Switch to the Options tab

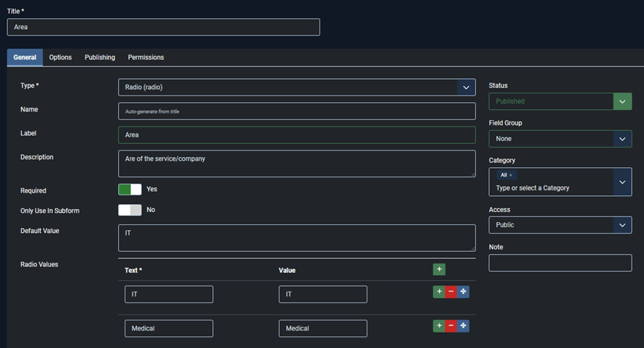(60, 57)
